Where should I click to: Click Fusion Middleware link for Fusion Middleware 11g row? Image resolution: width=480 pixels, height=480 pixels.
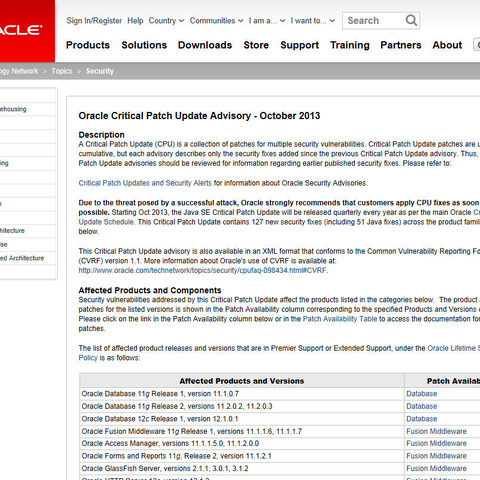pos(436,431)
